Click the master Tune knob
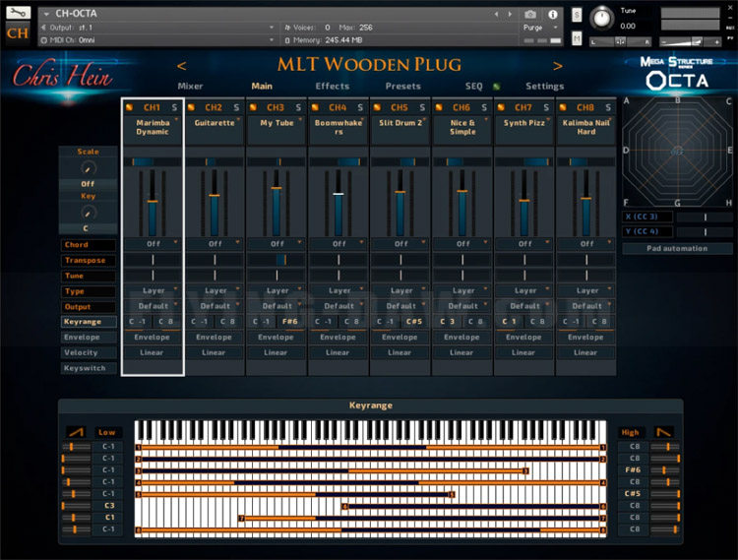This screenshot has height=560, width=738. coord(602,18)
